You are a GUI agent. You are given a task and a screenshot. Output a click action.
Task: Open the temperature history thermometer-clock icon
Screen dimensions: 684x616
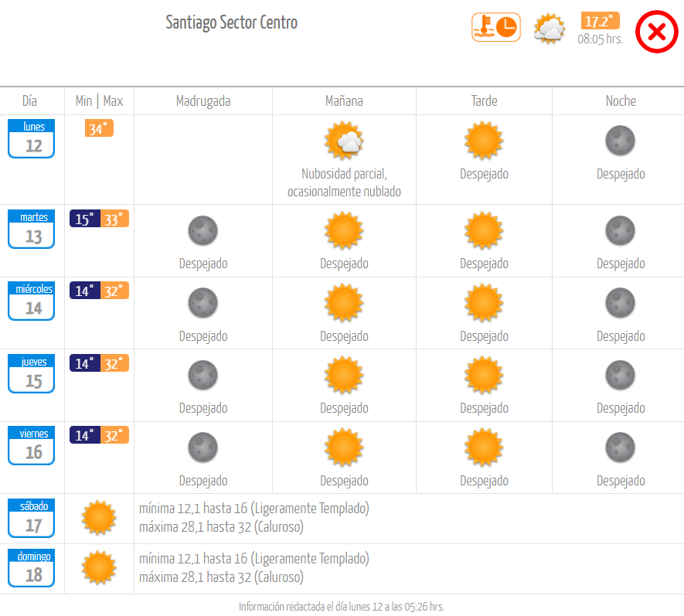[x=496, y=27]
